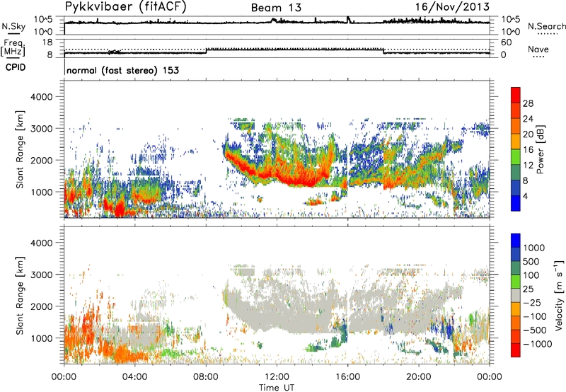Click "Slant Range [km]" on power panel

(20, 149)
